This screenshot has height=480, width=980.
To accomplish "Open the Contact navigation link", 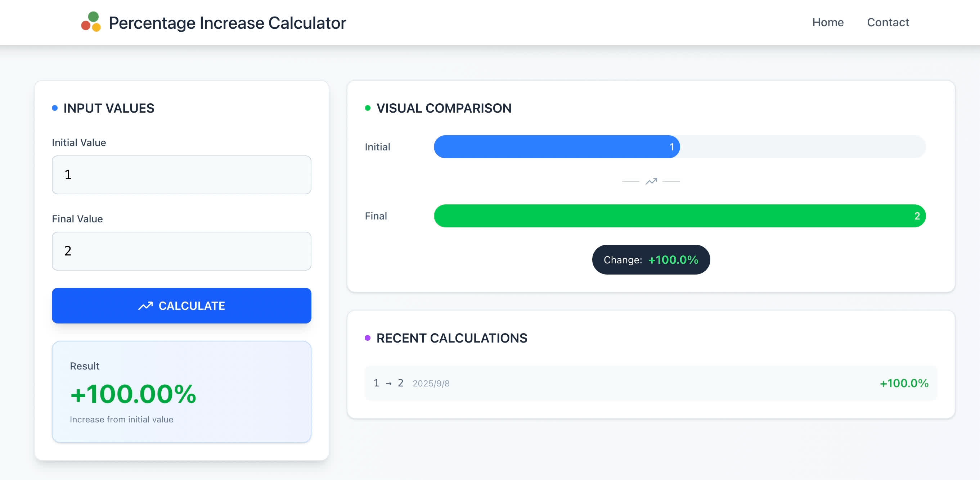I will (887, 22).
